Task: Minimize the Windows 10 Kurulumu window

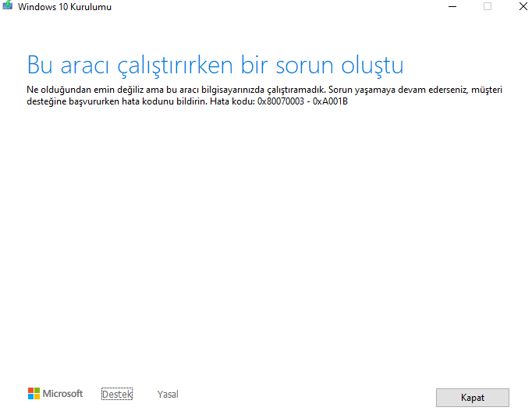Action: coord(452,6)
